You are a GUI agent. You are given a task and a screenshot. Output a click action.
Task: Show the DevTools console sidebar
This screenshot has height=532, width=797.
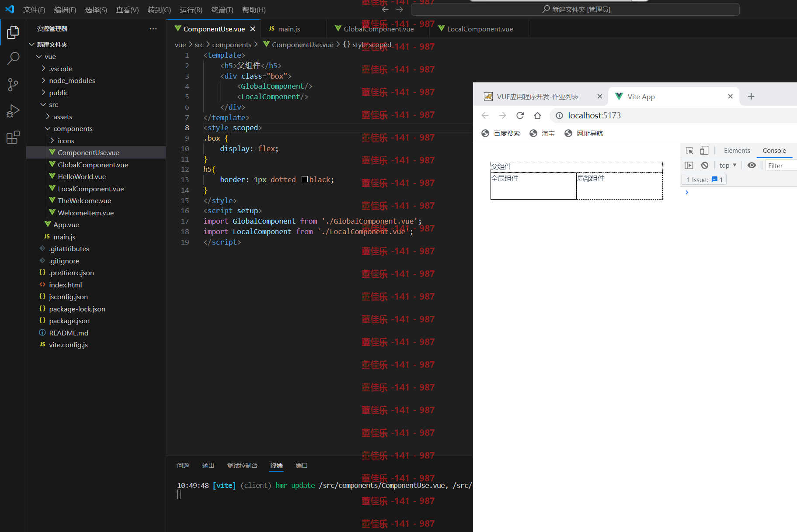tap(689, 166)
